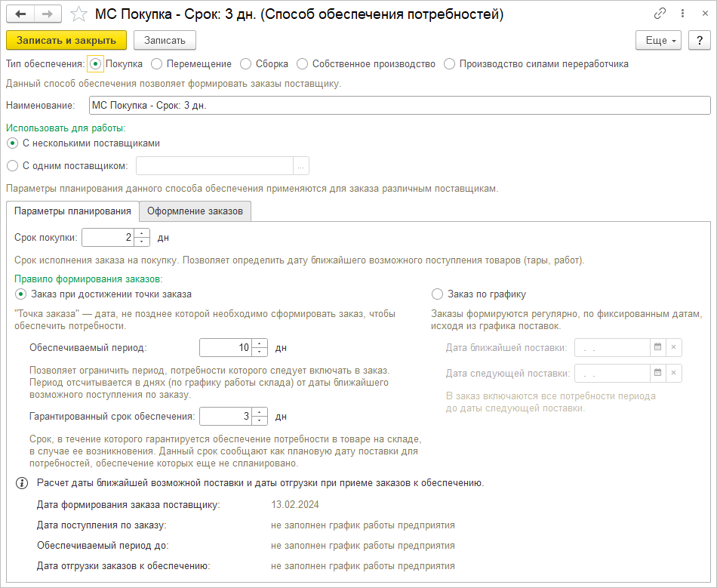
Task: Clear the Дата ближайшей поставки field
Action: pyautogui.click(x=673, y=347)
